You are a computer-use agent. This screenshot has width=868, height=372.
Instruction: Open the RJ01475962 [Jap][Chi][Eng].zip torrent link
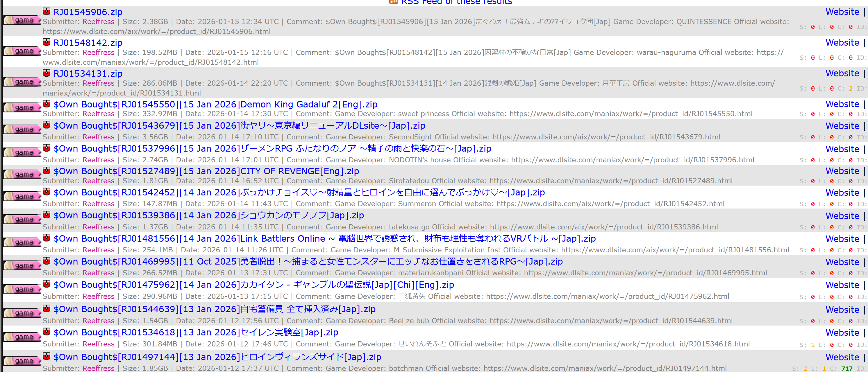253,285
